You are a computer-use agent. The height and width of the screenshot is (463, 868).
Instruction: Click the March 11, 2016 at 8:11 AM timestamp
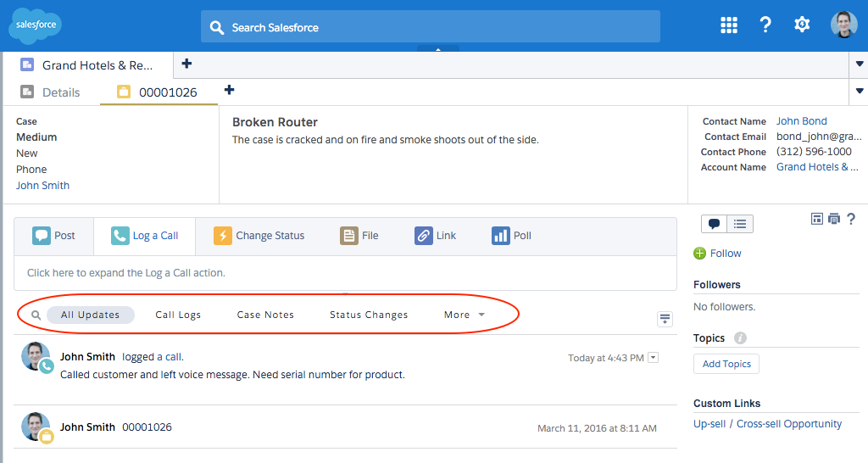coord(597,428)
